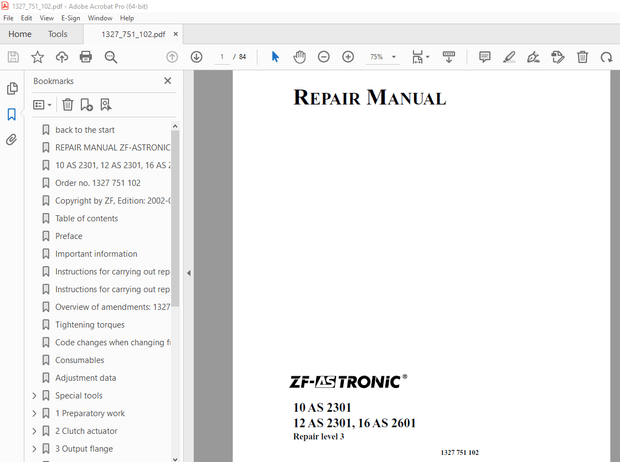The width and height of the screenshot is (620, 462).
Task: Open the Overview of amendments bookmark
Action: point(113,307)
